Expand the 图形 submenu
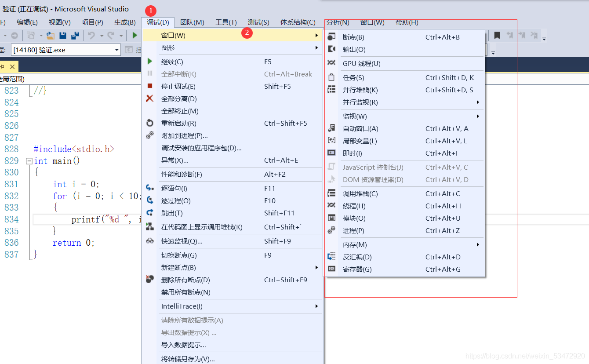Image resolution: width=589 pixels, height=364 pixels. point(233,47)
